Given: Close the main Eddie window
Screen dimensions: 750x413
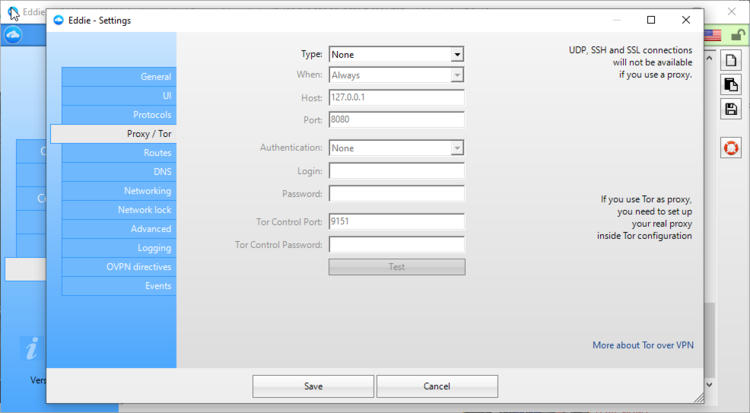Looking at the screenshot, I should [732, 11].
